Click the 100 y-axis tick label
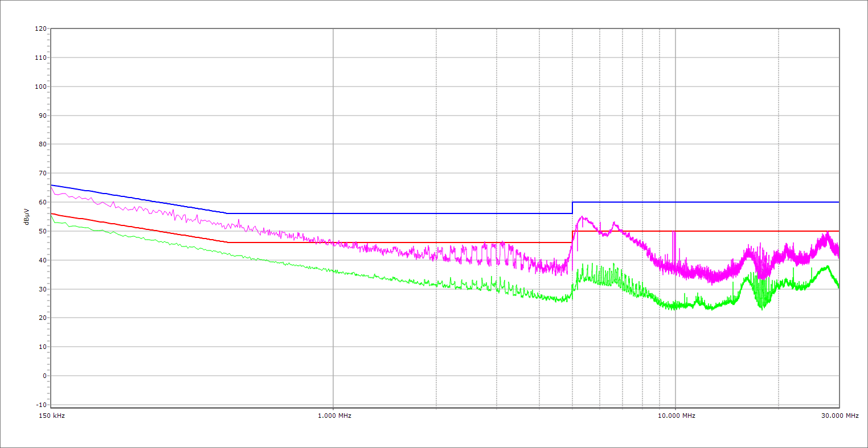868x448 pixels. tap(40, 87)
